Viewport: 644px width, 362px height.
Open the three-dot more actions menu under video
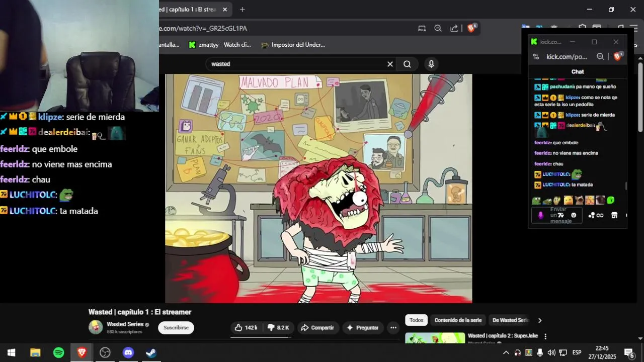pos(393,328)
